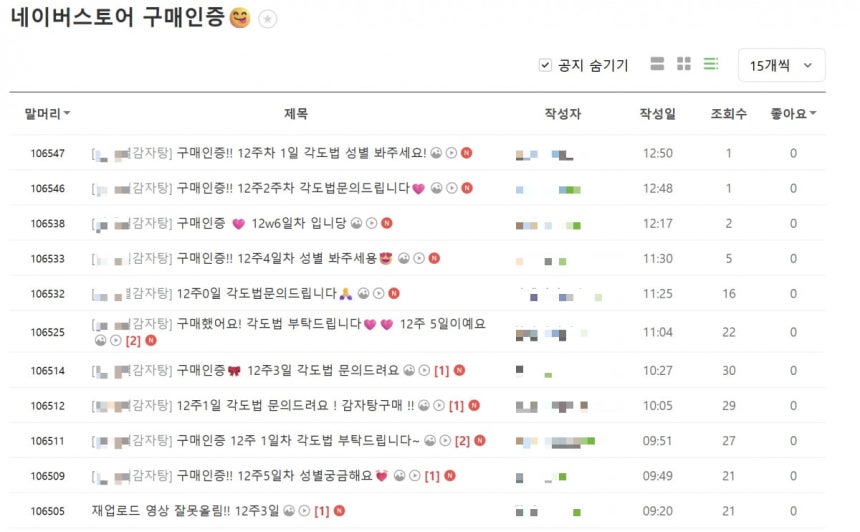This screenshot has width=860, height=532.
Task: Click the favorite star next to the board title
Action: tap(268, 19)
